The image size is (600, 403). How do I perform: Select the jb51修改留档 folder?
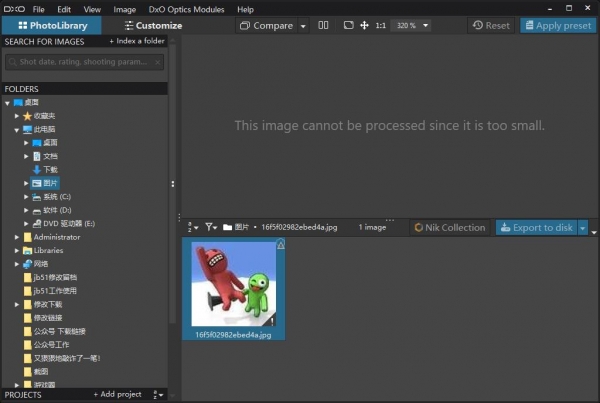coord(50,277)
